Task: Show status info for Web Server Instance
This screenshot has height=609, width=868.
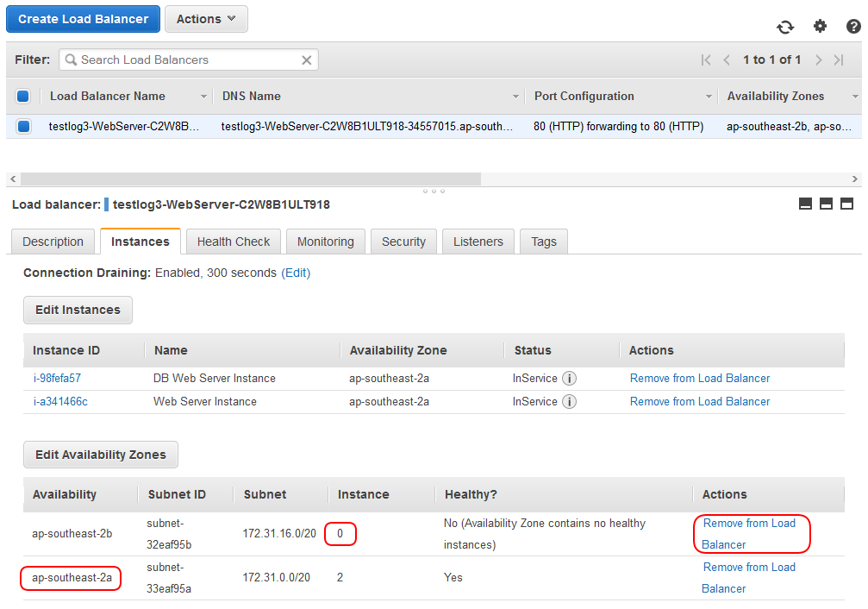Action: pyautogui.click(x=569, y=402)
